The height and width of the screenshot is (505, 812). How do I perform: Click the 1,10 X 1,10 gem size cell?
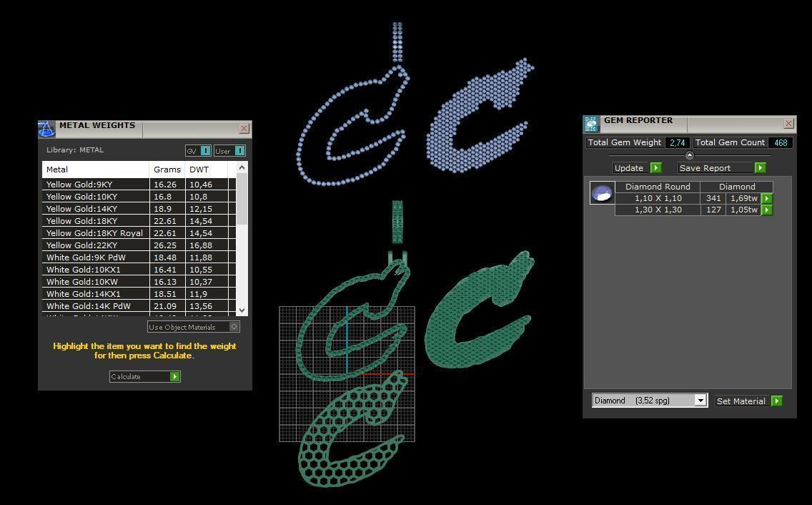click(658, 198)
